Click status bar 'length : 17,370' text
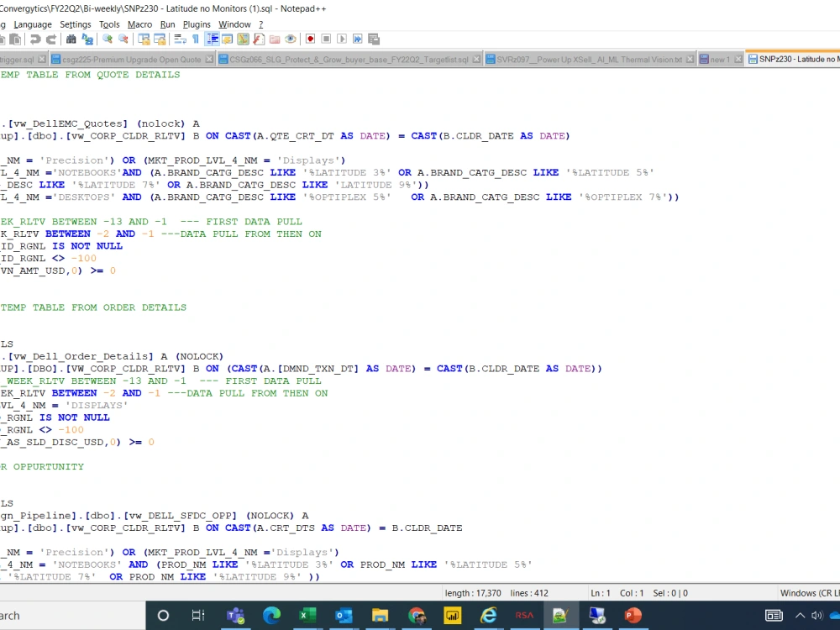 coord(473,593)
